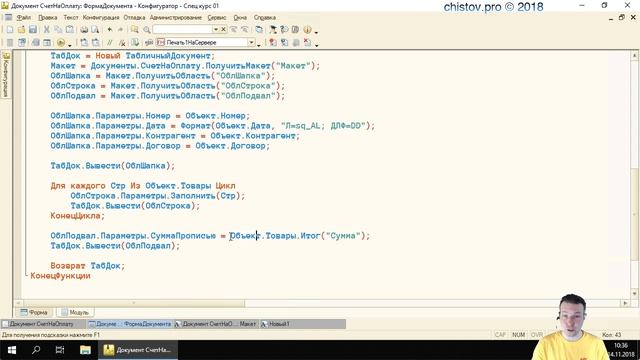Click the "Возврат ТабДок;" code line
Screen dimensions: 640x360
click(88, 266)
